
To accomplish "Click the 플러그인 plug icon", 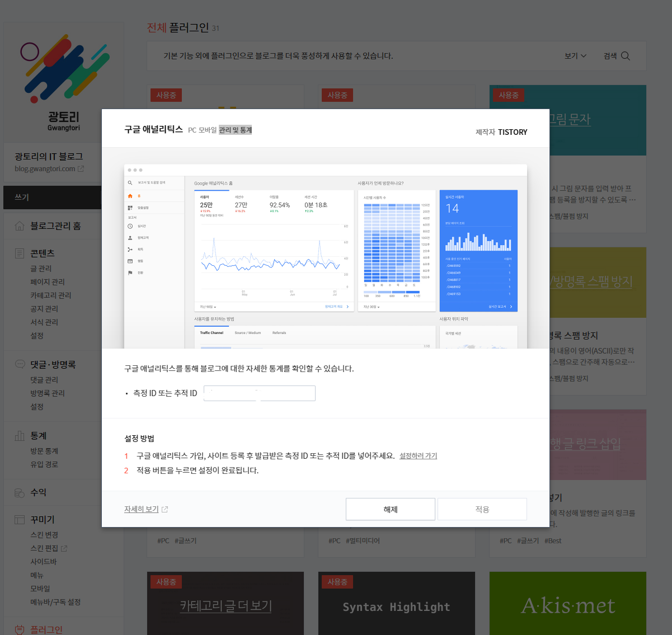I will point(20,630).
